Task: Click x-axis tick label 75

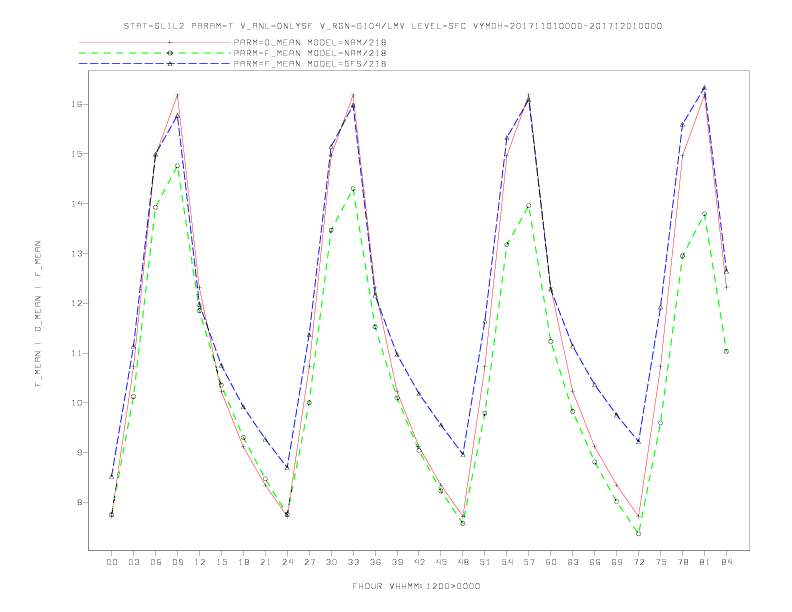Action: point(661,562)
